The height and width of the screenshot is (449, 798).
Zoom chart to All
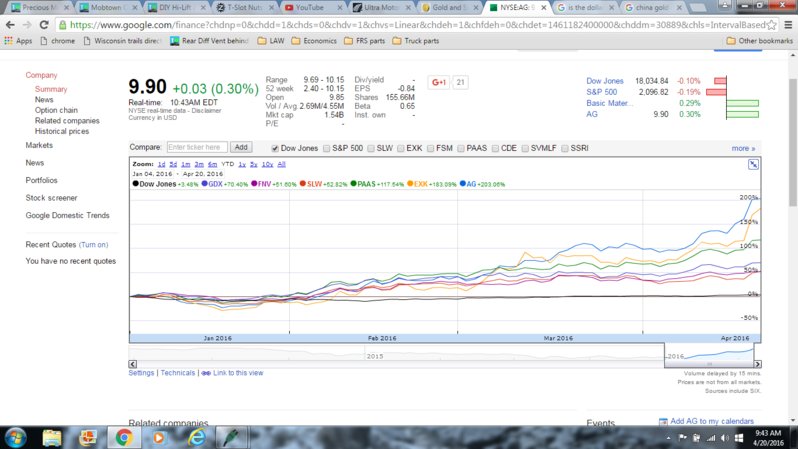pos(281,164)
